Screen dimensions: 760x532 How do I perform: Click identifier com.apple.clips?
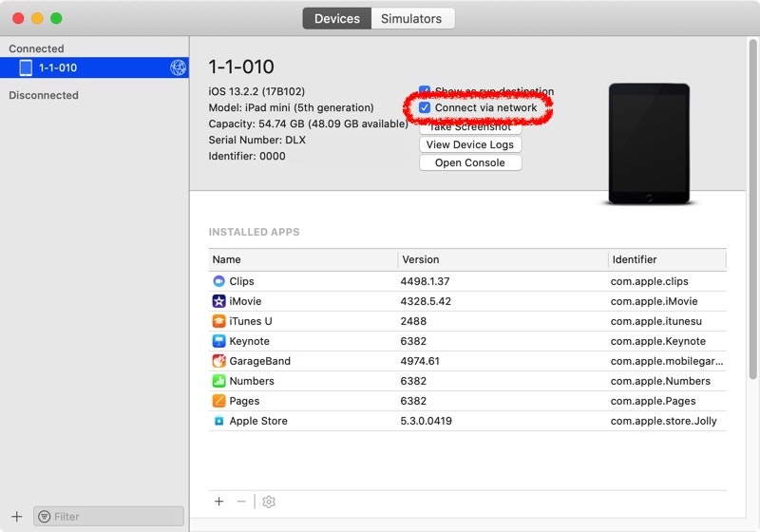coord(649,281)
